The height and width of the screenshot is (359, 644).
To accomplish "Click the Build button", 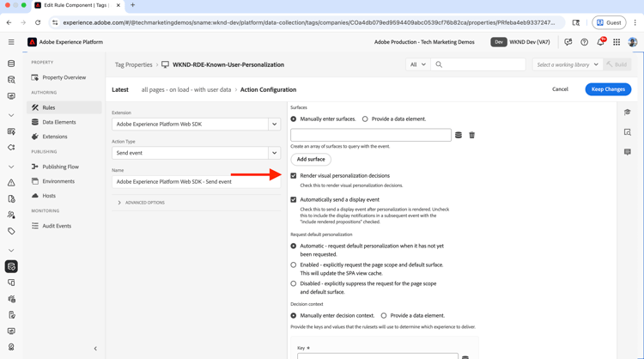I will coord(617,64).
